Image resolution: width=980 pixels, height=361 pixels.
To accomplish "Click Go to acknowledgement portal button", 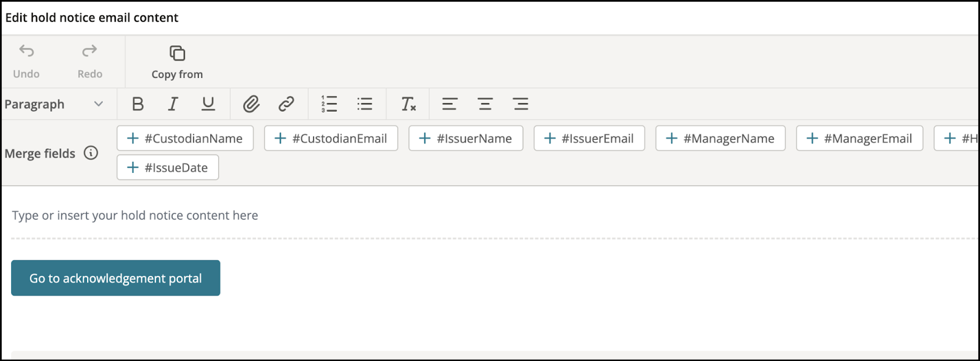I will [116, 278].
